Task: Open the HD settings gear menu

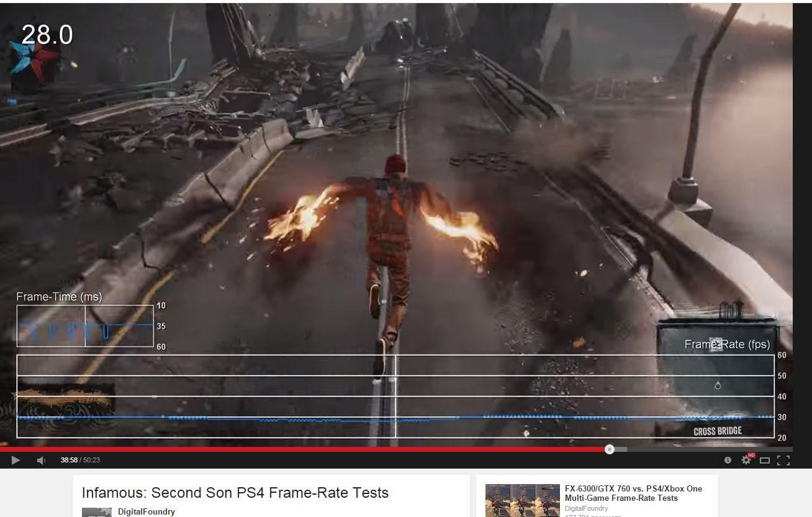Action: [x=747, y=459]
